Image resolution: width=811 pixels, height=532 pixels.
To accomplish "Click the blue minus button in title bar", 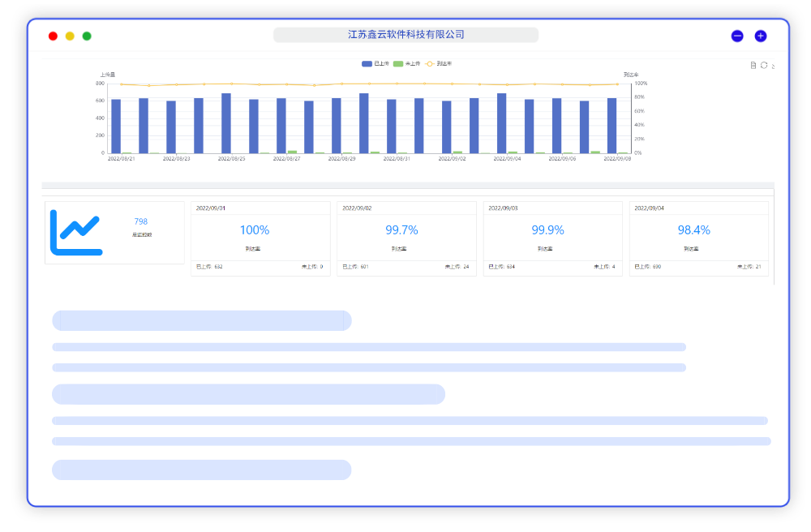I will [x=737, y=36].
